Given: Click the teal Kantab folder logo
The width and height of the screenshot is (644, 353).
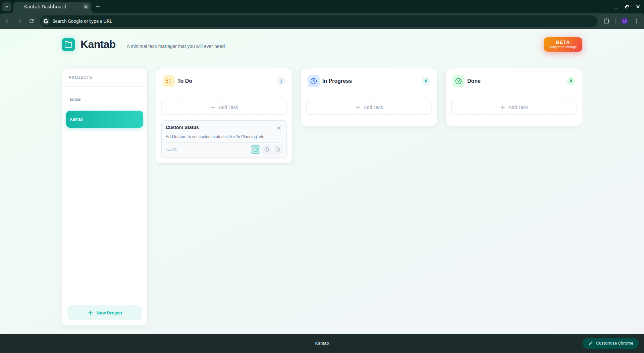Looking at the screenshot, I should (68, 44).
